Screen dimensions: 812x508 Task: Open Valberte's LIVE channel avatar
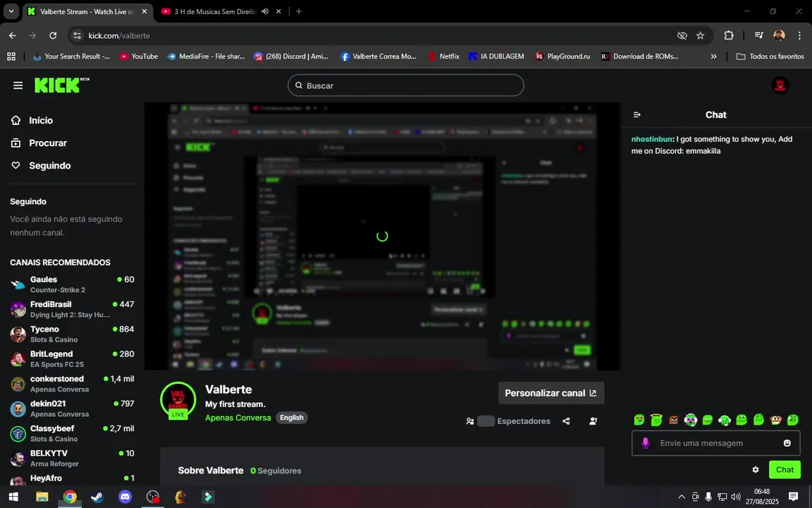(x=178, y=400)
